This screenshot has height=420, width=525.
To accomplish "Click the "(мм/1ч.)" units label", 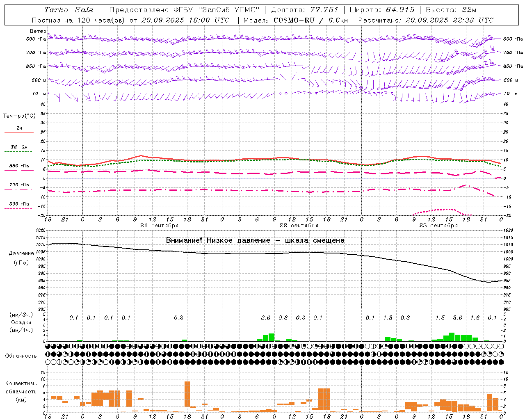I will tap(21, 330).
